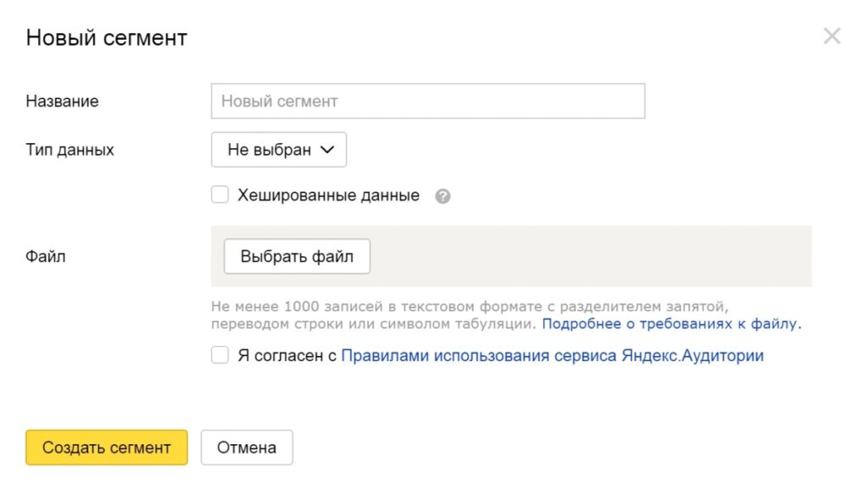The width and height of the screenshot is (868, 489).
Task: Click the Название input field
Action: pyautogui.click(x=427, y=101)
